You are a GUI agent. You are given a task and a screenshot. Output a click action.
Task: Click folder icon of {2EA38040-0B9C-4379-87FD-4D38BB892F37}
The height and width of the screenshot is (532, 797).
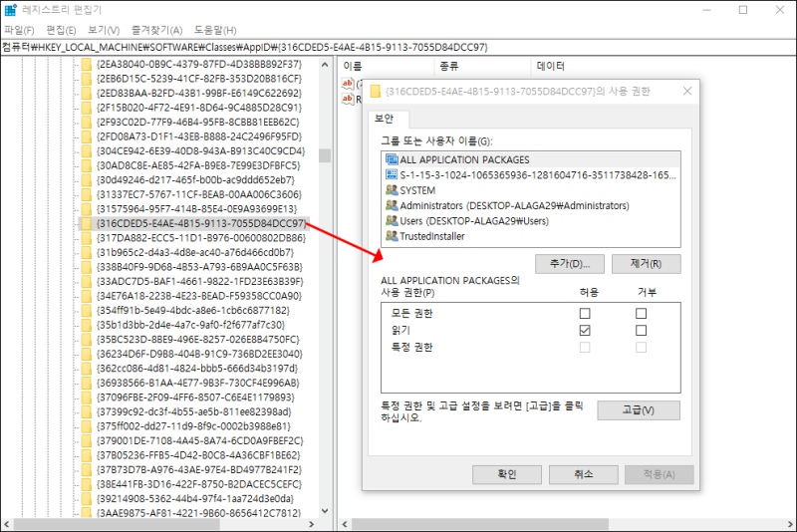[x=87, y=64]
